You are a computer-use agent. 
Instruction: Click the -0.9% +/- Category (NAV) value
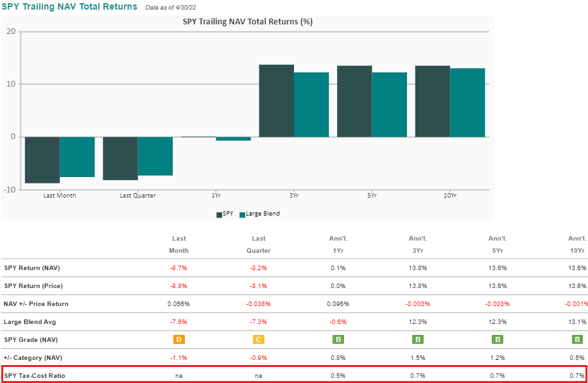pos(259,358)
